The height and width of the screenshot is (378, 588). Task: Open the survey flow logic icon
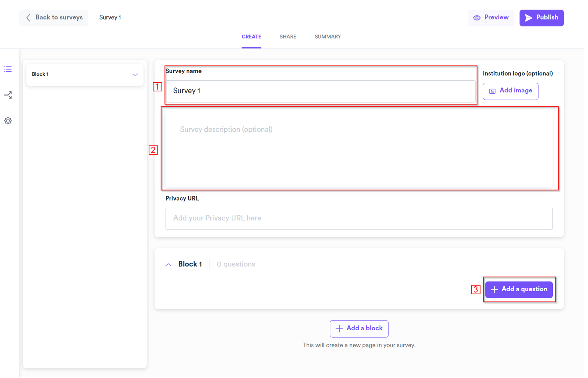click(x=8, y=95)
